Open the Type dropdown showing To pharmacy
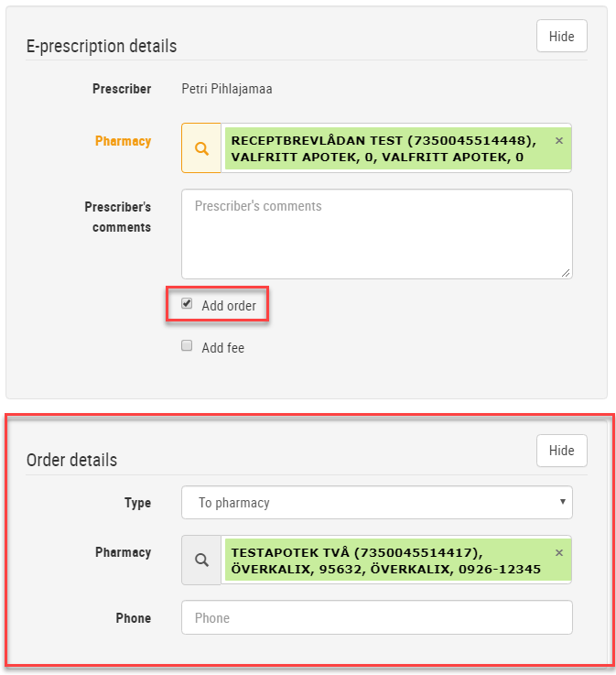 pos(377,503)
